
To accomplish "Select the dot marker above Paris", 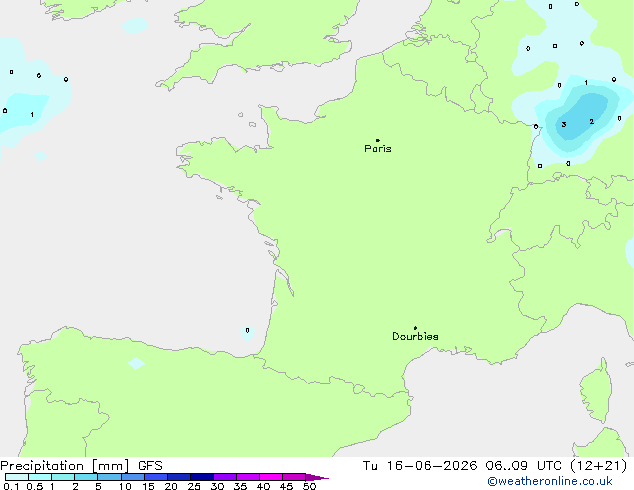I will coord(378,140).
